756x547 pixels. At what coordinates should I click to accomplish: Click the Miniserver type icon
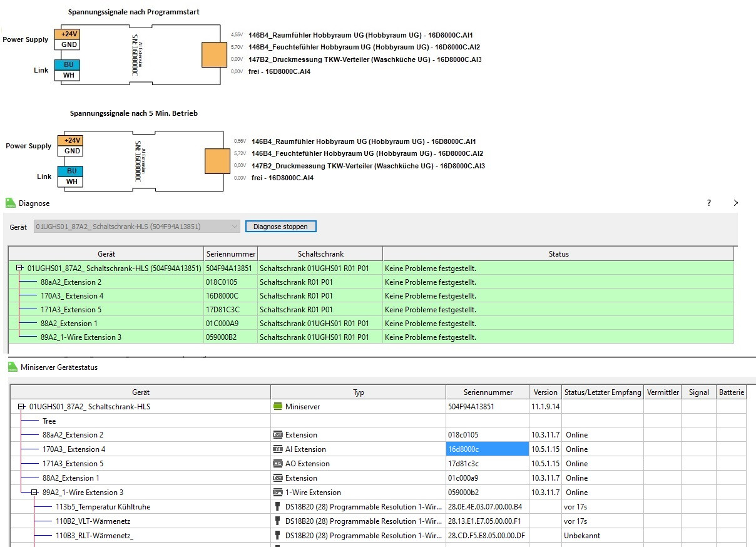tap(278, 407)
